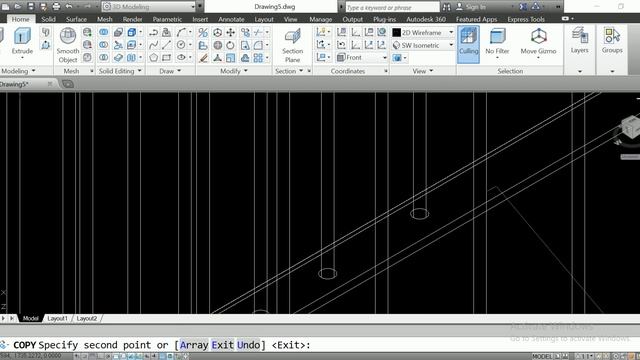
Task: Choose the Array option in command line
Action: 194,345
